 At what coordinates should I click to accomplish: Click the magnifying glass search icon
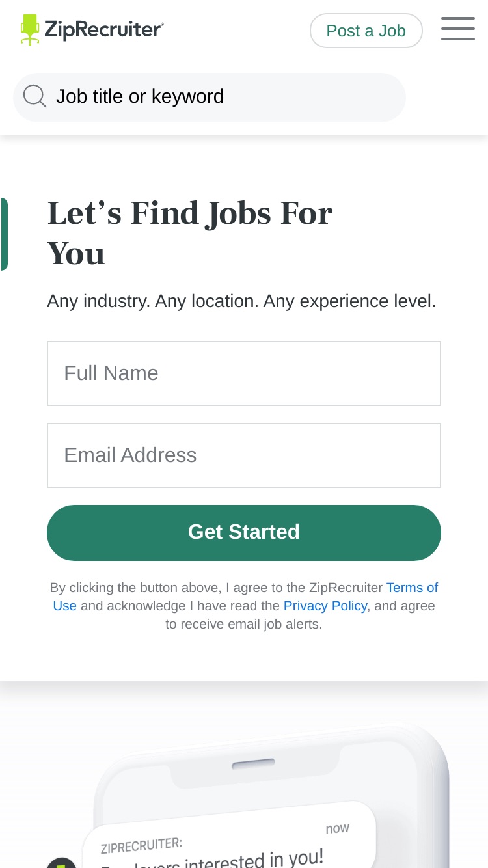tap(35, 96)
